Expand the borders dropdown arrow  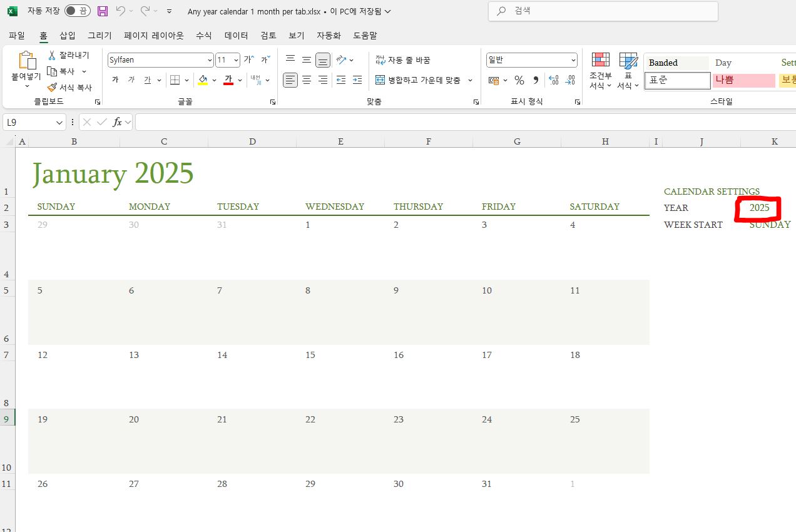186,80
